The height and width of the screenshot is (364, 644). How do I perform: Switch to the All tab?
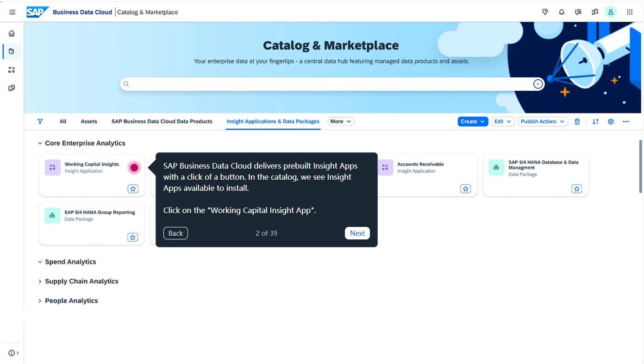(x=63, y=121)
